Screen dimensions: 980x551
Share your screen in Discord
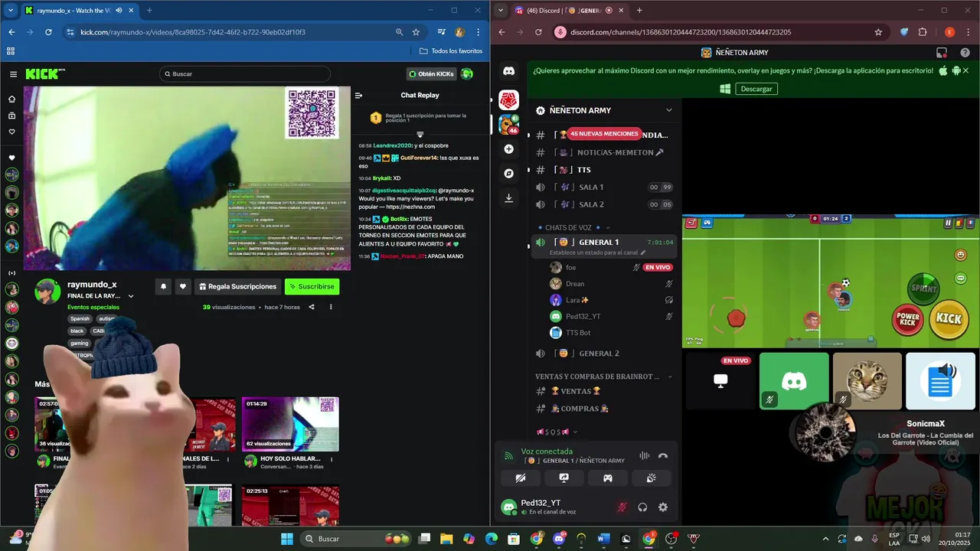[x=564, y=478]
